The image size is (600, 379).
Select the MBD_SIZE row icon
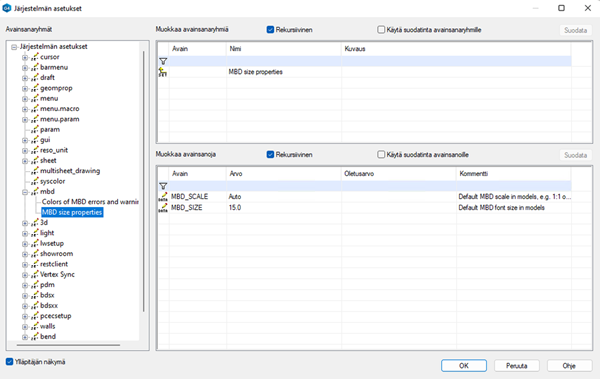[x=163, y=208]
